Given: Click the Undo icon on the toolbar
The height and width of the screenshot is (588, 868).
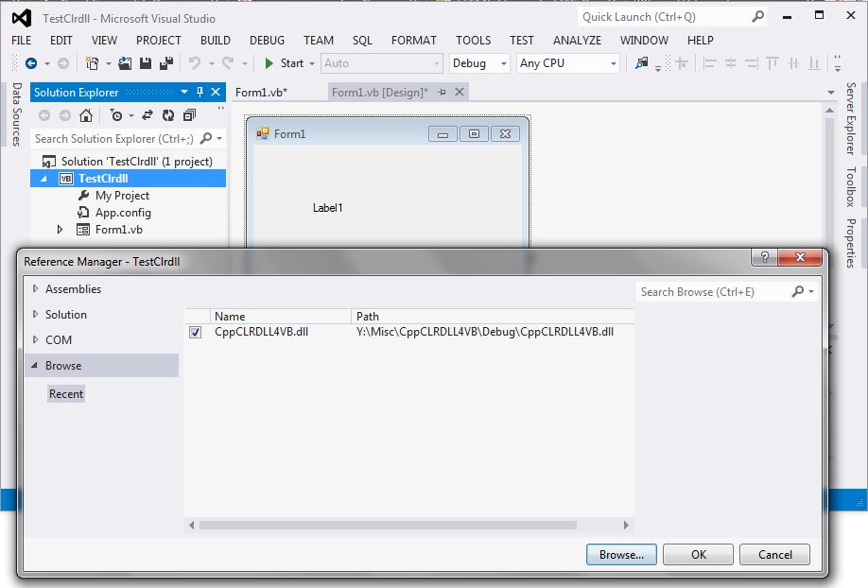Looking at the screenshot, I should click(196, 61).
